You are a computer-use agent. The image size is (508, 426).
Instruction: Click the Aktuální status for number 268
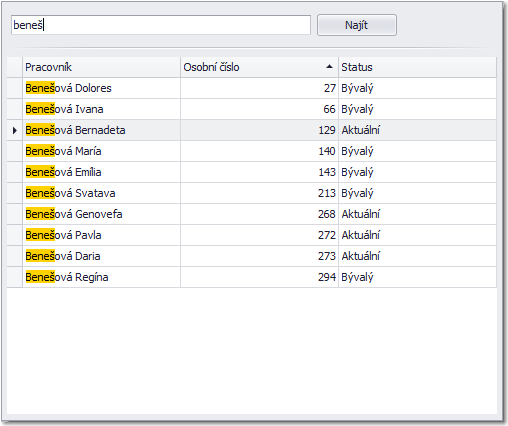360,214
